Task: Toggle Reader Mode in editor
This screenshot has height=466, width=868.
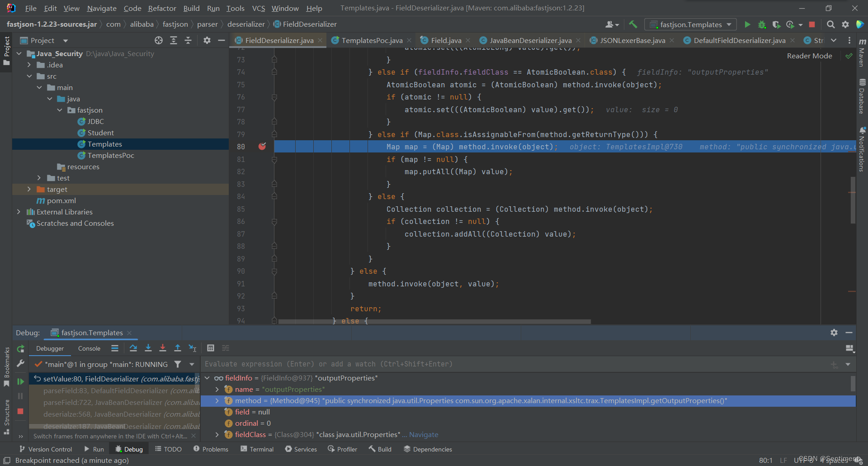Action: [809, 56]
